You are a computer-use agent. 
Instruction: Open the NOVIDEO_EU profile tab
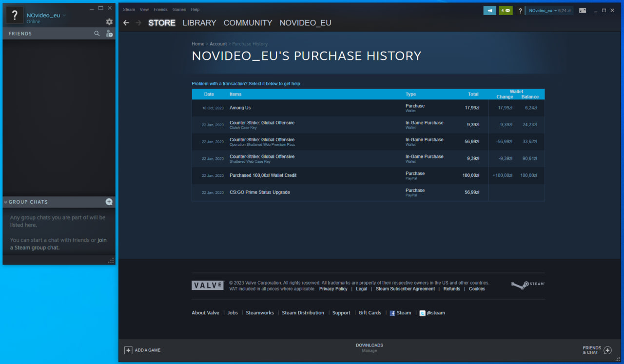[x=305, y=23]
